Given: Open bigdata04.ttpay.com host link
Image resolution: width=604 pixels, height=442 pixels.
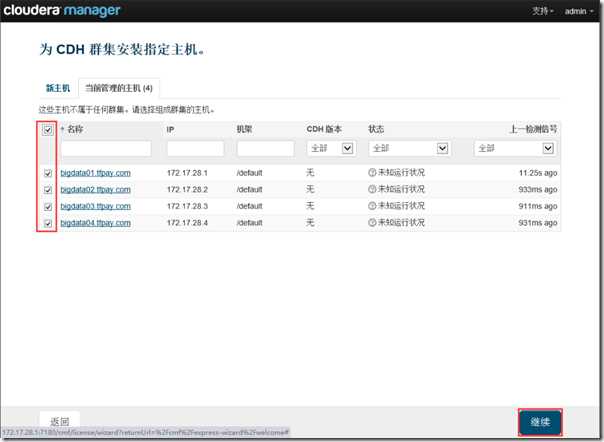Looking at the screenshot, I should (96, 223).
